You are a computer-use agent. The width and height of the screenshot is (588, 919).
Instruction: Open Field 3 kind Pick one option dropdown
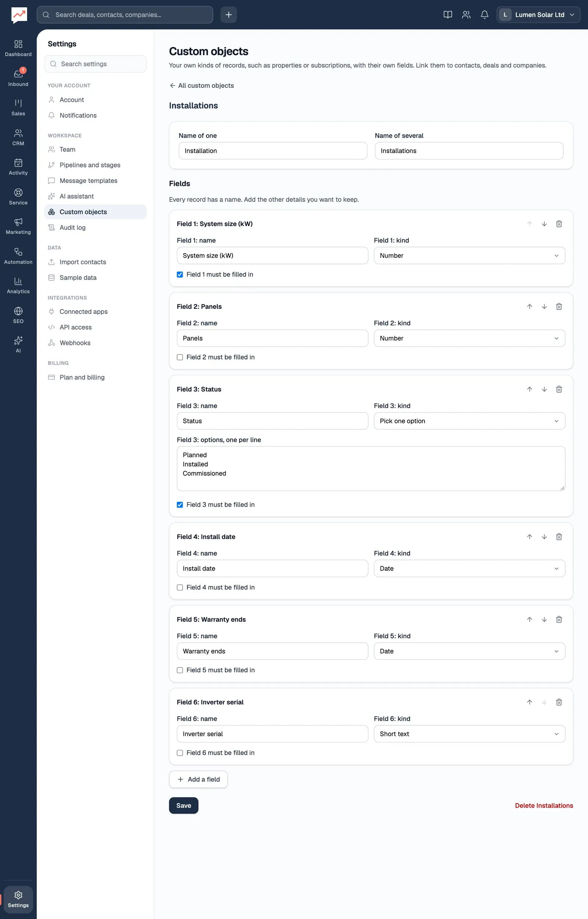(469, 421)
